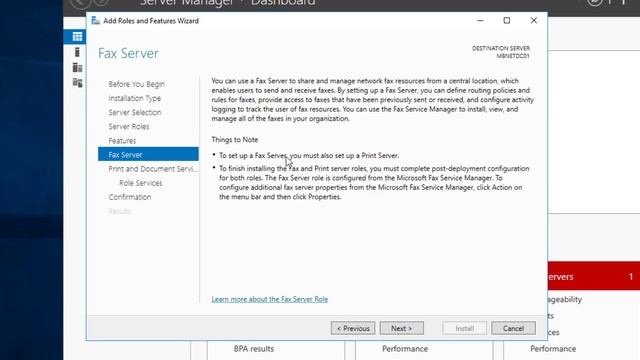This screenshot has height=360, width=640.
Task: Click the red All Servers tile header
Action: point(594,276)
